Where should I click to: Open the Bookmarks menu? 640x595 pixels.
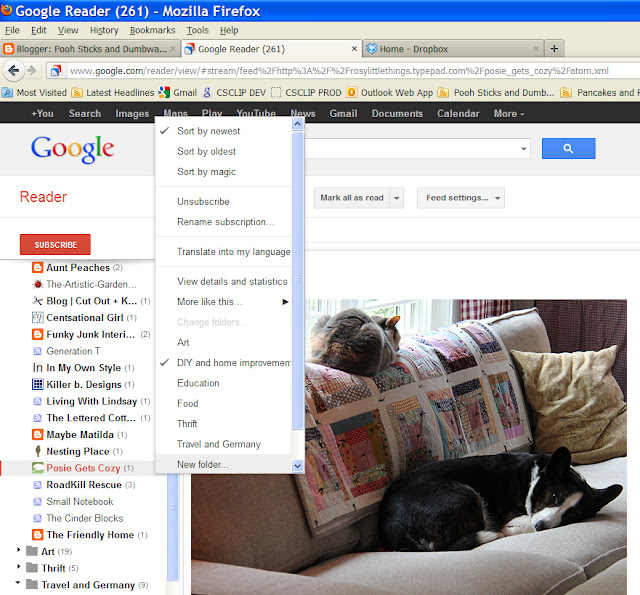[152, 31]
